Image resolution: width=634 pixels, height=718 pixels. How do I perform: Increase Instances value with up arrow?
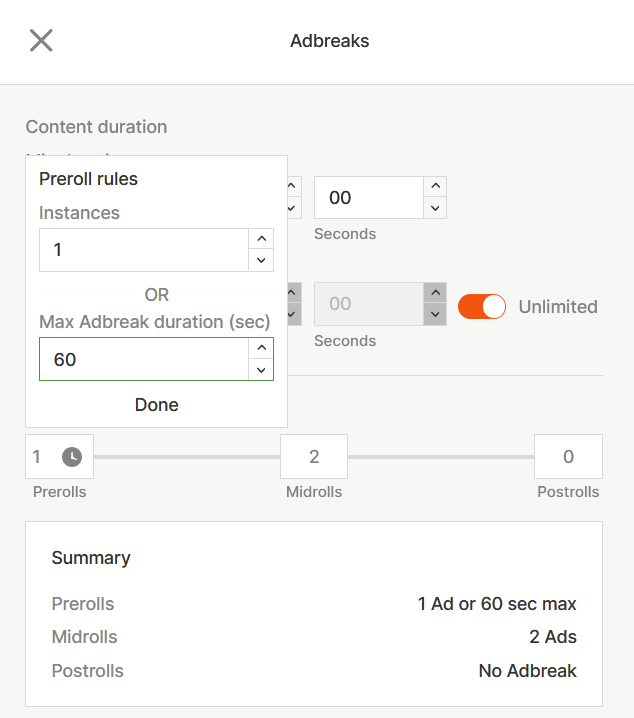click(260, 239)
